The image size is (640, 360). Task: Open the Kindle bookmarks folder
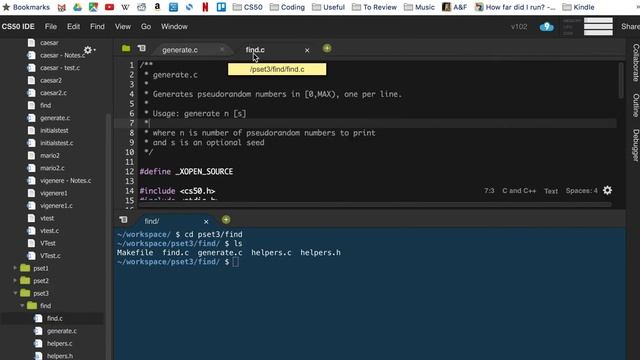tap(578, 7)
